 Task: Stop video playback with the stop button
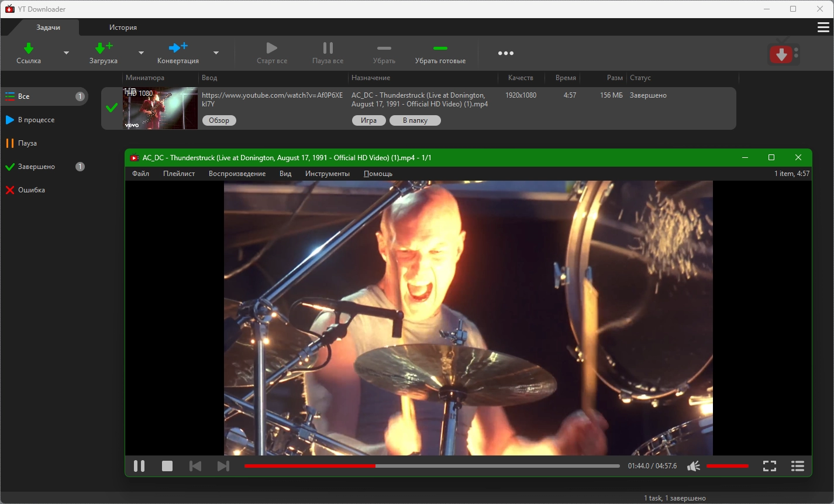point(167,466)
